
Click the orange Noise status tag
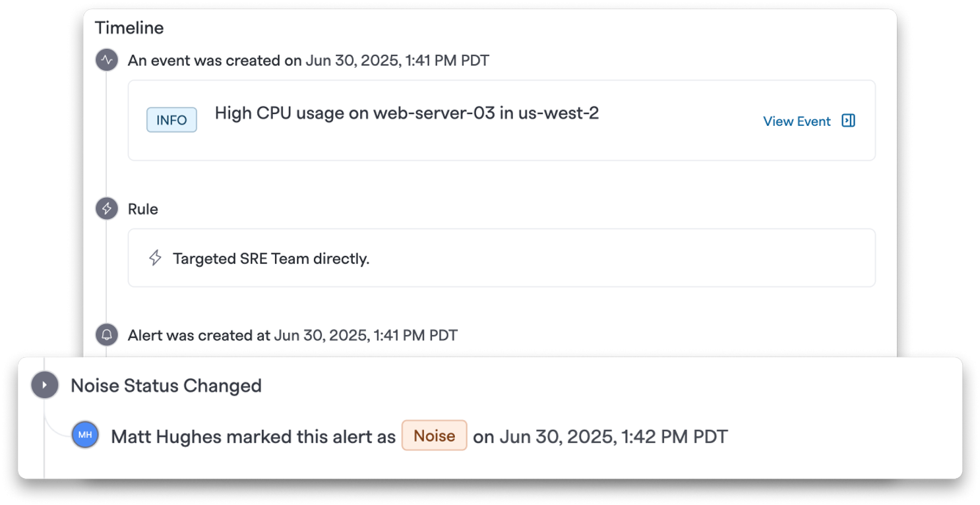pyautogui.click(x=434, y=436)
